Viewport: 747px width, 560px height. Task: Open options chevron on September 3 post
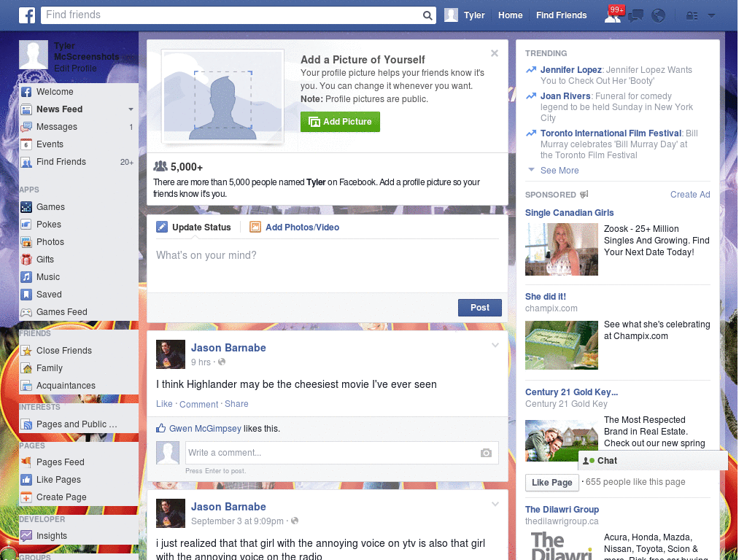495,504
